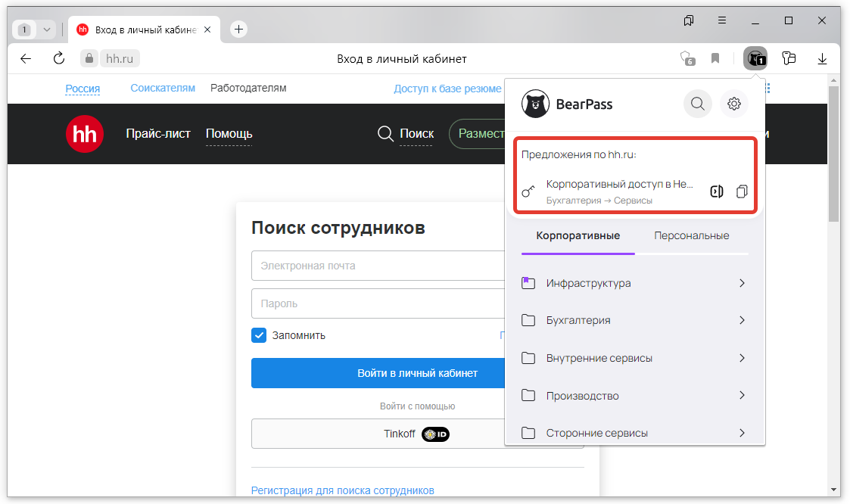Open the Производство folder
Image resolution: width=850 pixels, height=504 pixels.
point(634,396)
